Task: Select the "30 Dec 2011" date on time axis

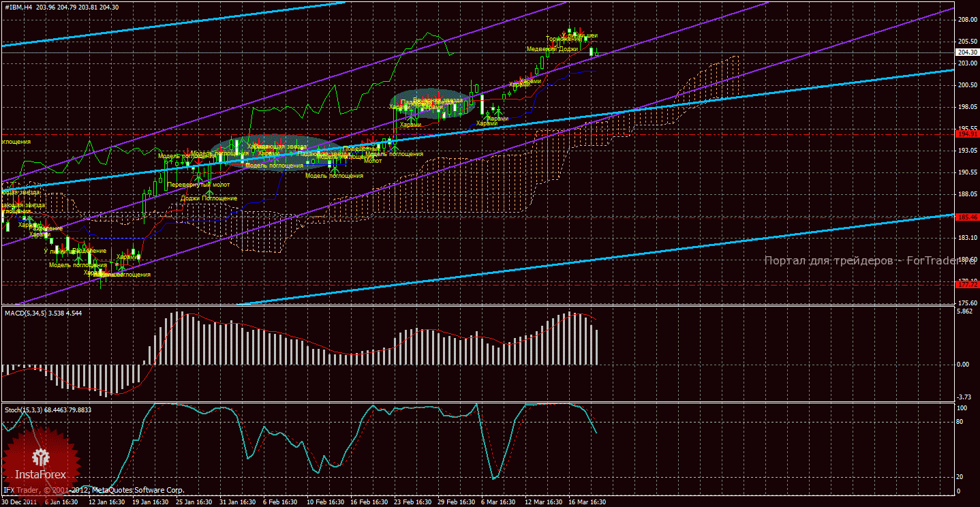Action: [19, 502]
